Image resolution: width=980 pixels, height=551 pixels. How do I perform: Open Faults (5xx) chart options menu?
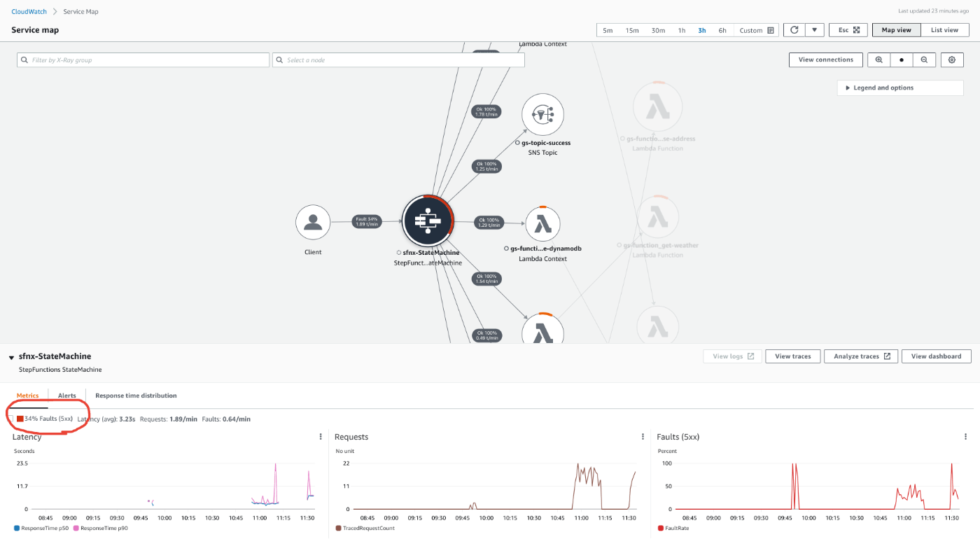964,436
